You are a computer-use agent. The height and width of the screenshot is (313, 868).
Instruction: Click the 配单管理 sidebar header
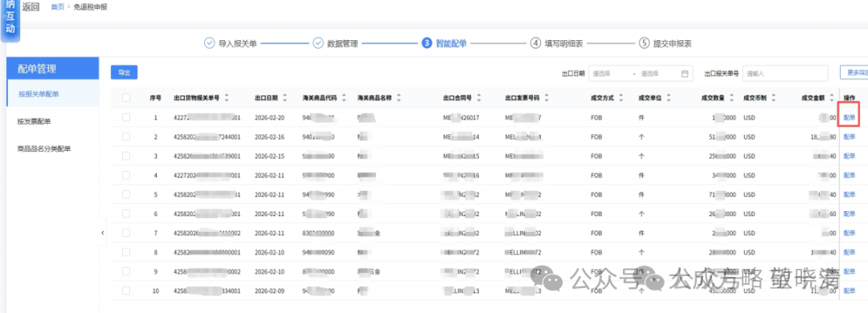(x=53, y=68)
